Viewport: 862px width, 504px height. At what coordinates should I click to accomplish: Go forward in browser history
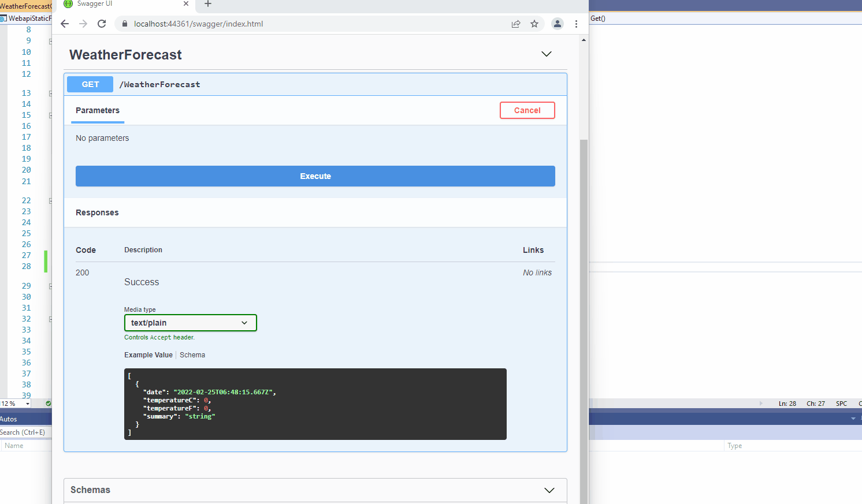pos(83,24)
